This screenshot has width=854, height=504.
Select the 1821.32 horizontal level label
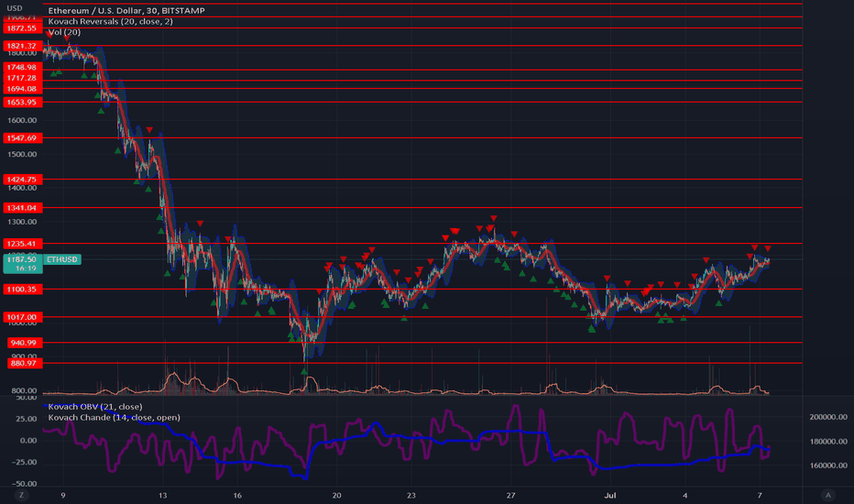[x=22, y=46]
